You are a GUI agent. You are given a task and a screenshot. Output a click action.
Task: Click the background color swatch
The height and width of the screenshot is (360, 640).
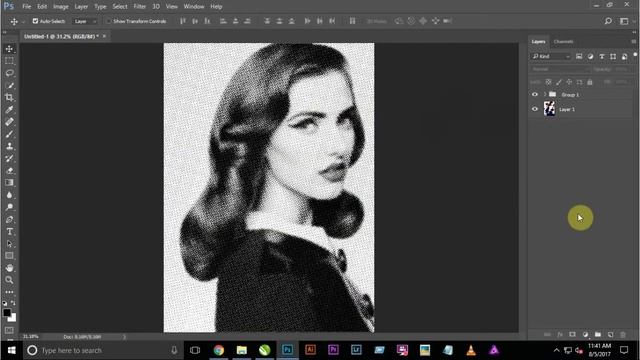point(13,318)
